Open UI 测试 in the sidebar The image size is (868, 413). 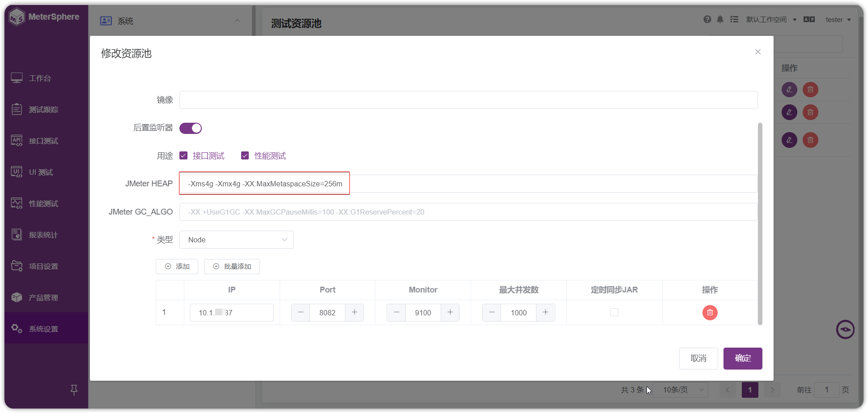pos(47,172)
